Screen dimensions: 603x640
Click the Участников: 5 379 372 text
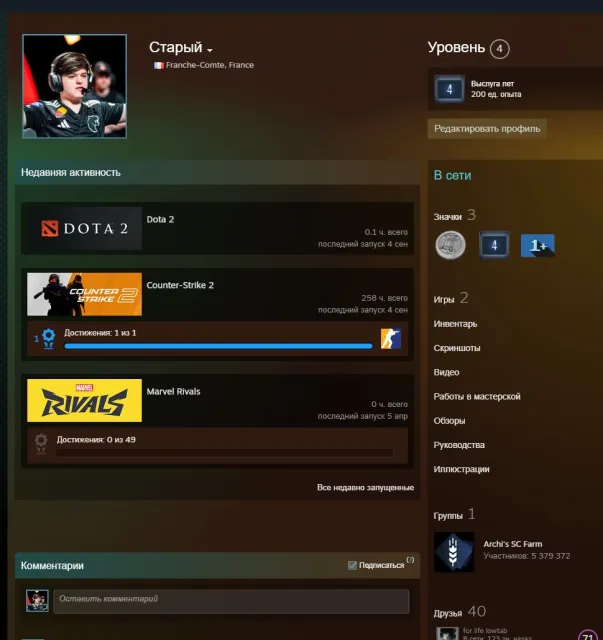527,556
